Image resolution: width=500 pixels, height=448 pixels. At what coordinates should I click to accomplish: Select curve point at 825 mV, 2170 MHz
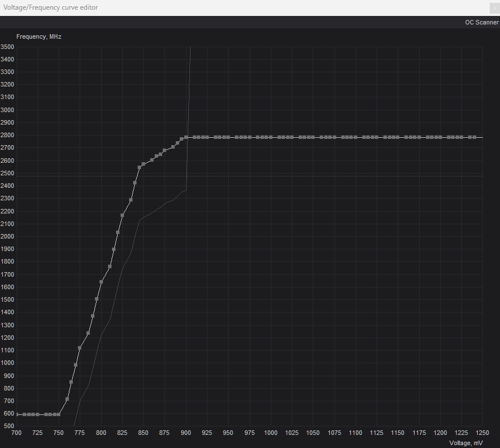point(122,215)
